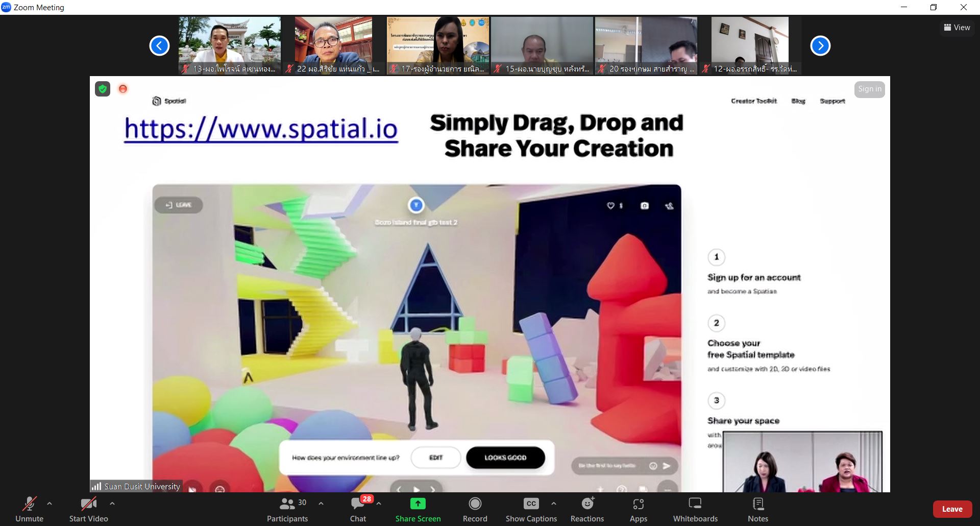Open Chat with 28 unread messages
This screenshot has height=526, width=980.
(358, 509)
